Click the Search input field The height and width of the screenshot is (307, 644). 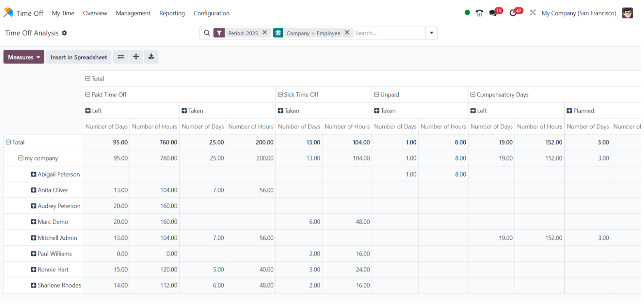(x=389, y=33)
